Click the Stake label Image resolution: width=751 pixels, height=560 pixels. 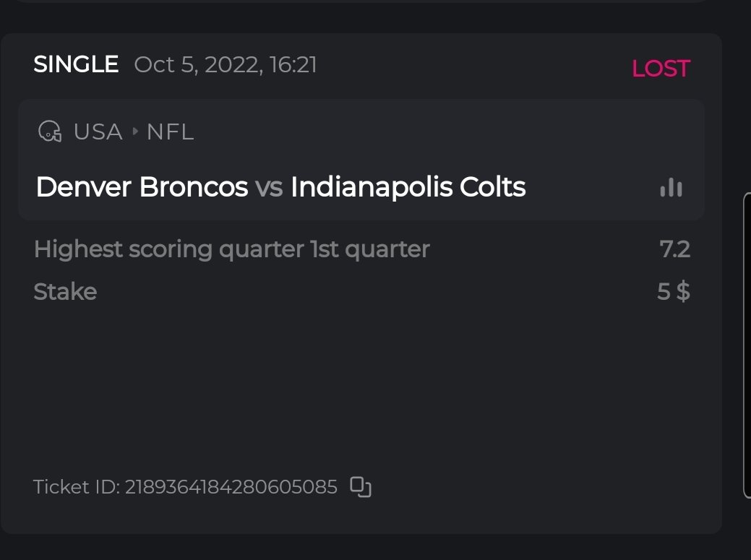click(65, 292)
